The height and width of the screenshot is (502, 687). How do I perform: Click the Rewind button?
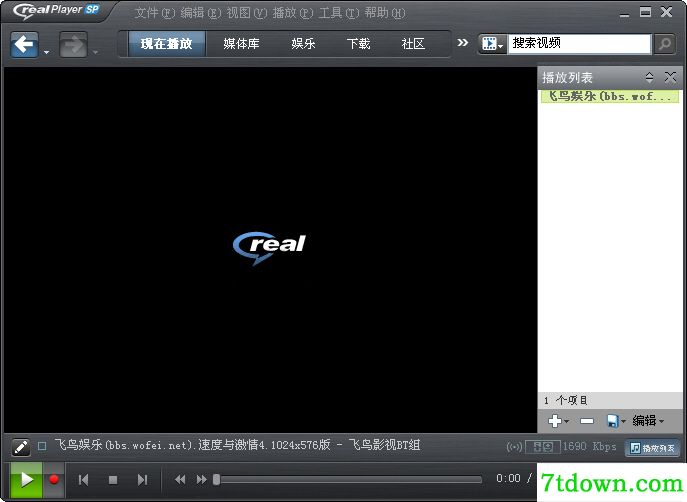(x=180, y=480)
